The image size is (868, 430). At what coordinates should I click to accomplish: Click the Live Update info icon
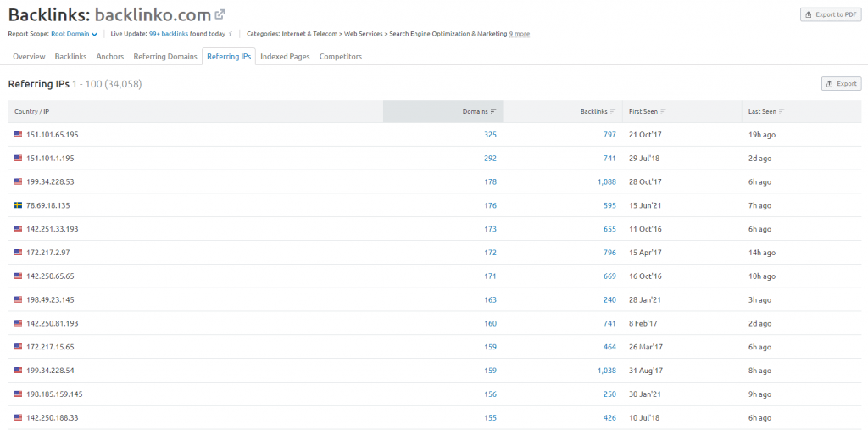(231, 34)
